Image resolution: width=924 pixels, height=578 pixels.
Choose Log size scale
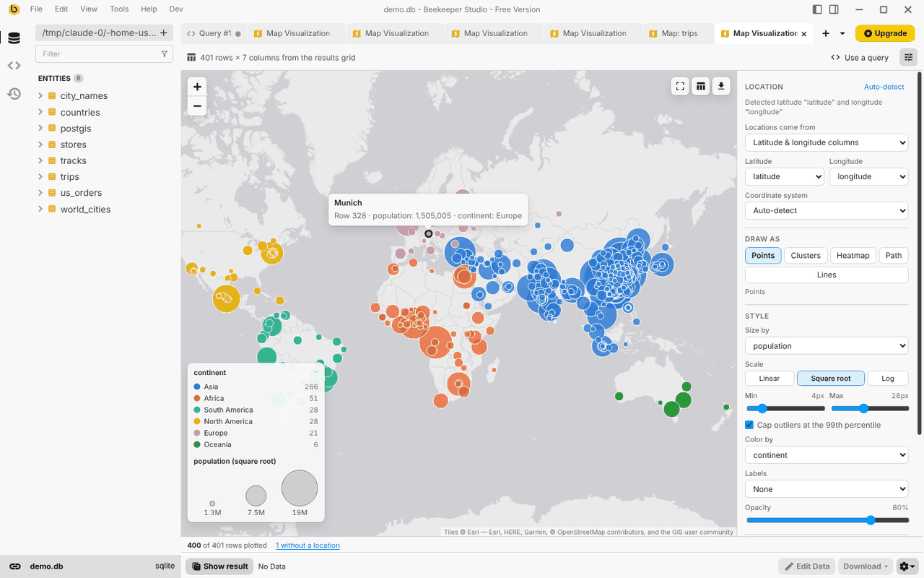[x=888, y=379]
